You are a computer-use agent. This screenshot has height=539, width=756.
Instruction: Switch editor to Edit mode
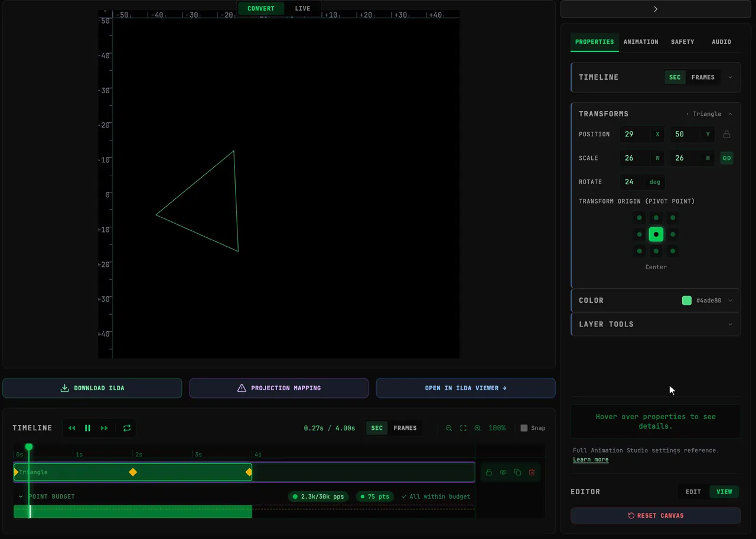[693, 492]
